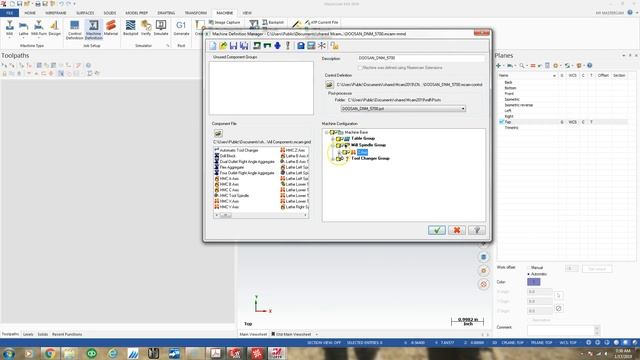Click the magnifier icon in Planes toolbar

tap(522, 65)
